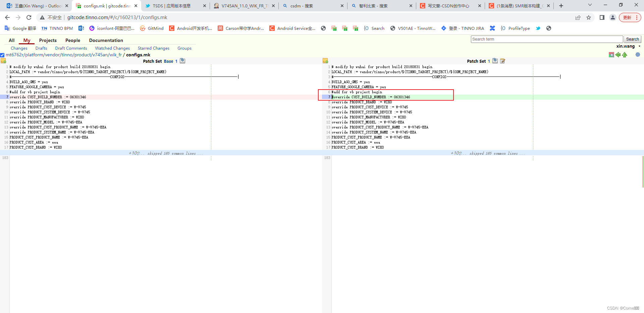The width and height of the screenshot is (644, 313).
Task: Reload the current page
Action: [x=29, y=17]
